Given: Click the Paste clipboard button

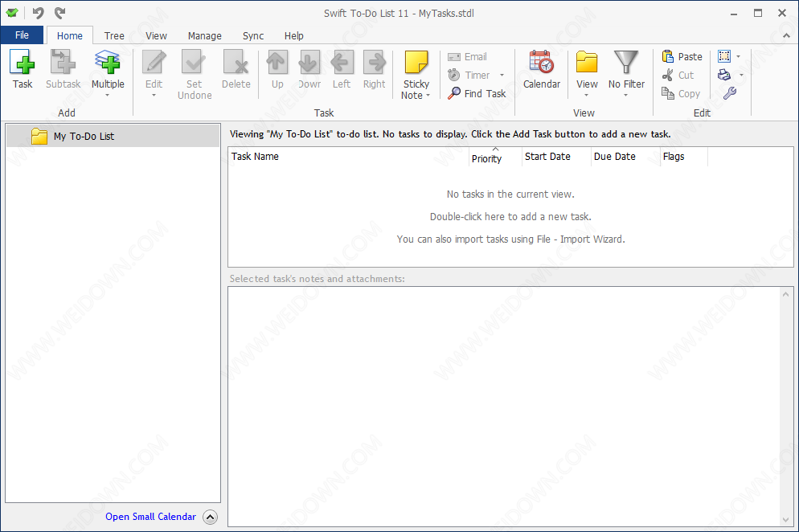Looking at the screenshot, I should pyautogui.click(x=682, y=56).
